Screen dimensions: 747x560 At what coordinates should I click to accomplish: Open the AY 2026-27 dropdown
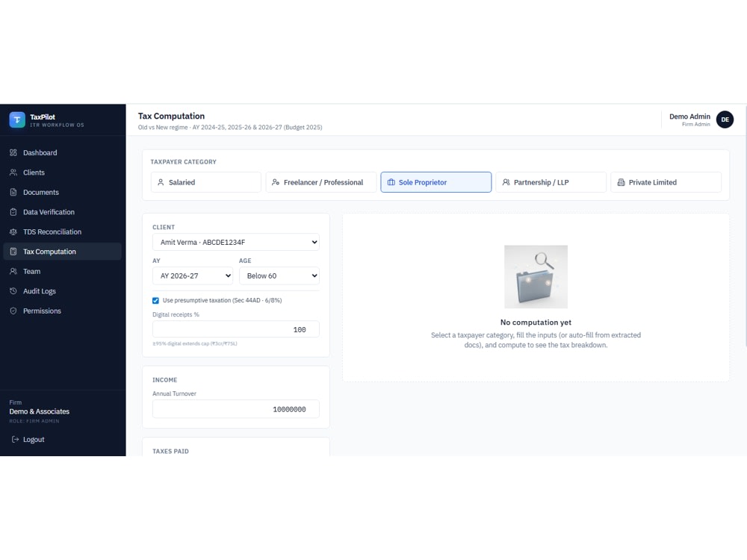pos(193,276)
